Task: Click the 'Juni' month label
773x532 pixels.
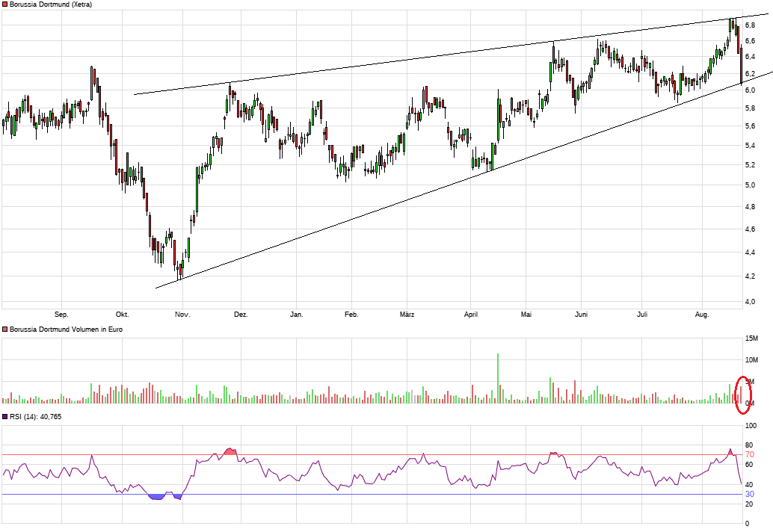Action: point(581,315)
